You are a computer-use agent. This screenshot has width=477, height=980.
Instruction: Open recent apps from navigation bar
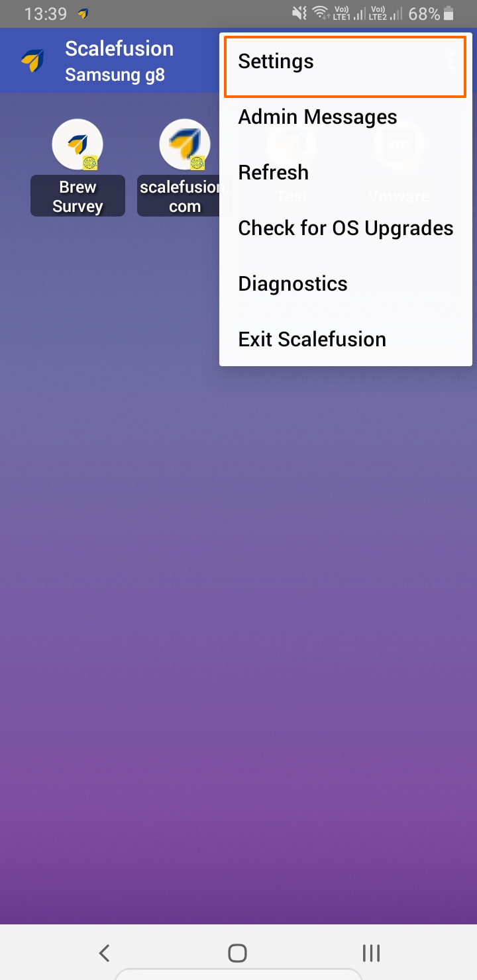click(371, 953)
